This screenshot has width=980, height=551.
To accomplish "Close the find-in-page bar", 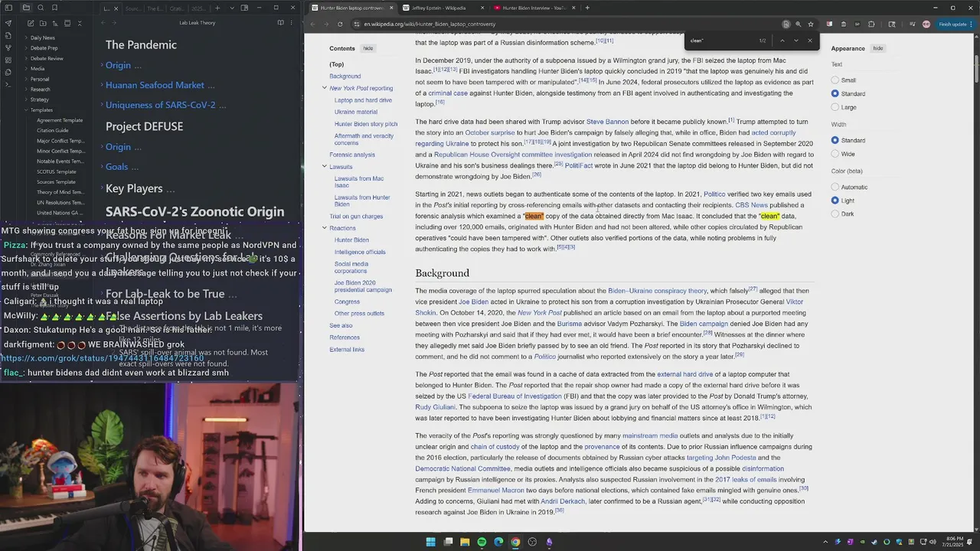I will [809, 41].
